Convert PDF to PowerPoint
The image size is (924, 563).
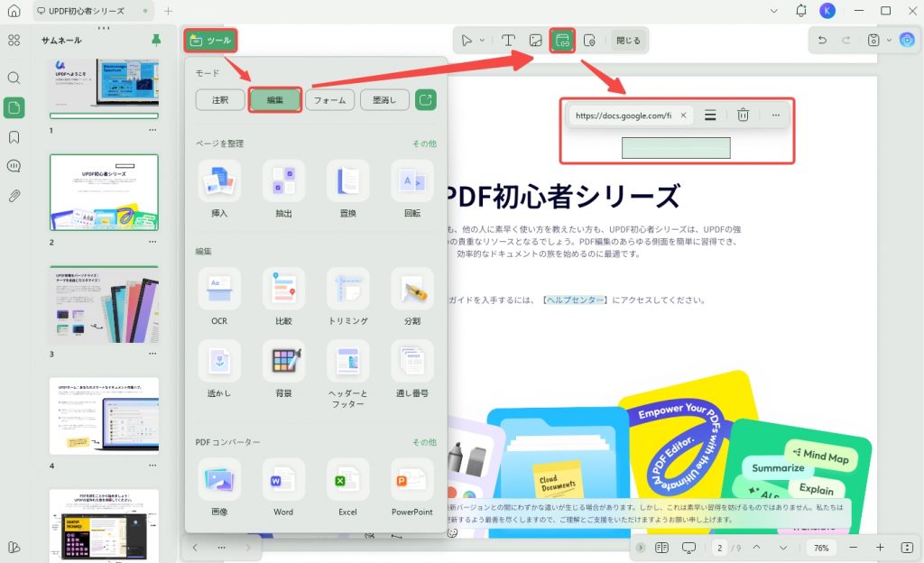pyautogui.click(x=411, y=487)
